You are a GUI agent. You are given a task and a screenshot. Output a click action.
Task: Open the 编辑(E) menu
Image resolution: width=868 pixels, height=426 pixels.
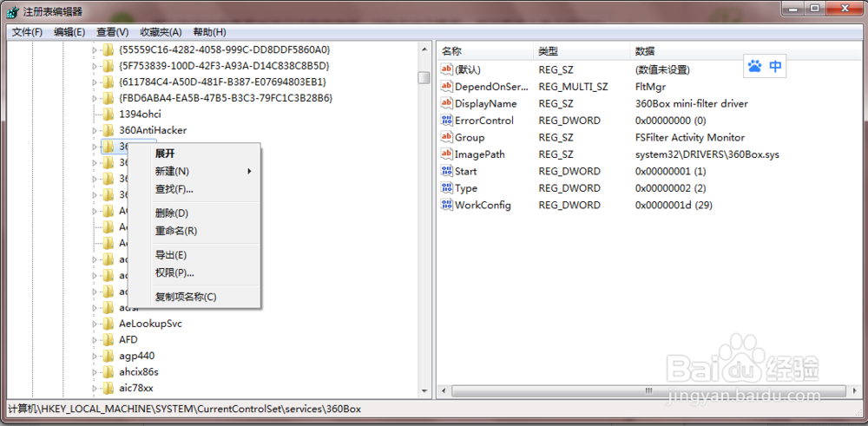(69, 32)
